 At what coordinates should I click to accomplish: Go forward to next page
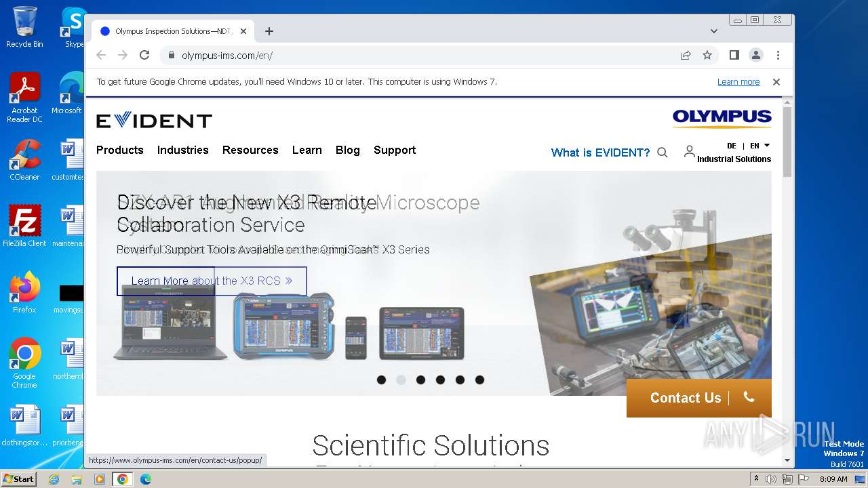(x=123, y=55)
